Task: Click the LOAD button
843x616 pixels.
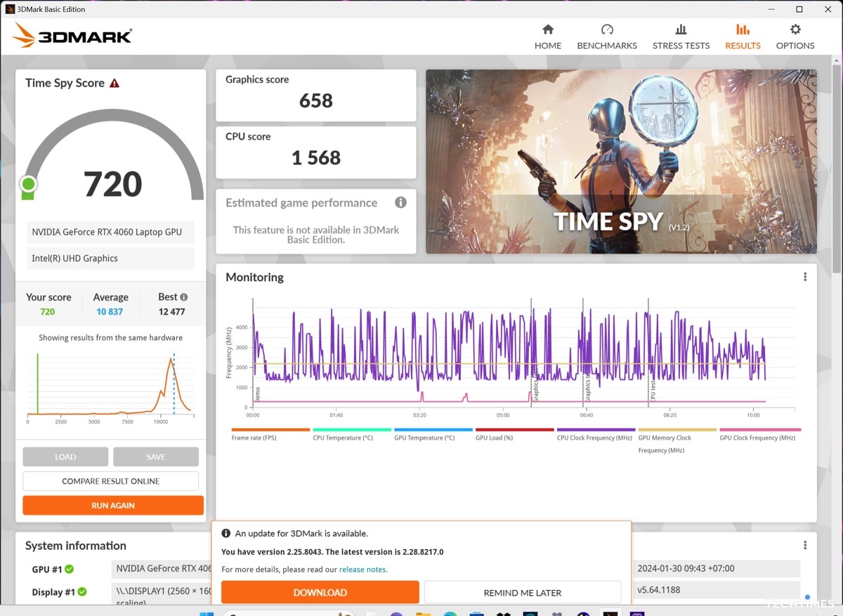Action: point(65,457)
